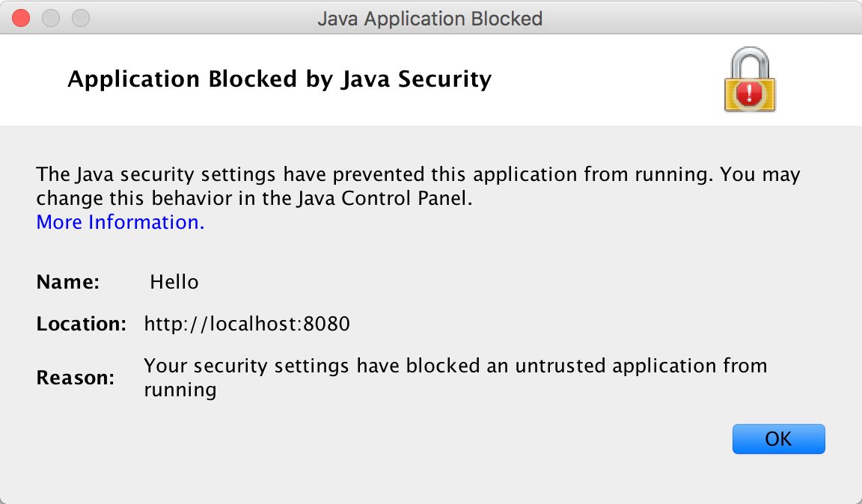Screen dimensions: 862x504
Task: Click the http://localhost:8080 location text
Action: (247, 324)
